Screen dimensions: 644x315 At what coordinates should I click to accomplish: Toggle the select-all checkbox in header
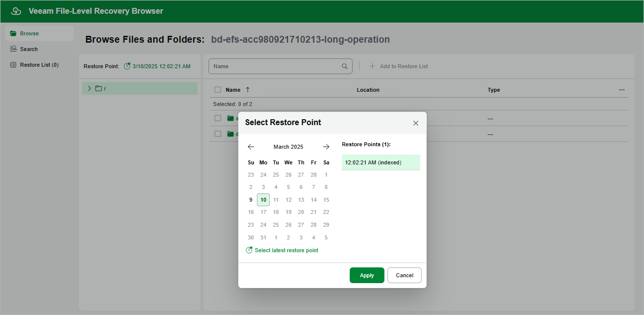pos(218,90)
